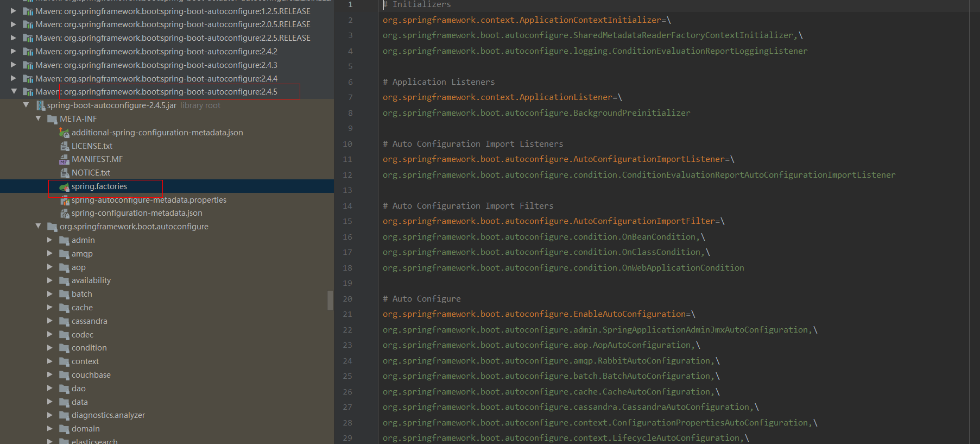
Task: Click the domain package folder icon
Action: point(64,429)
